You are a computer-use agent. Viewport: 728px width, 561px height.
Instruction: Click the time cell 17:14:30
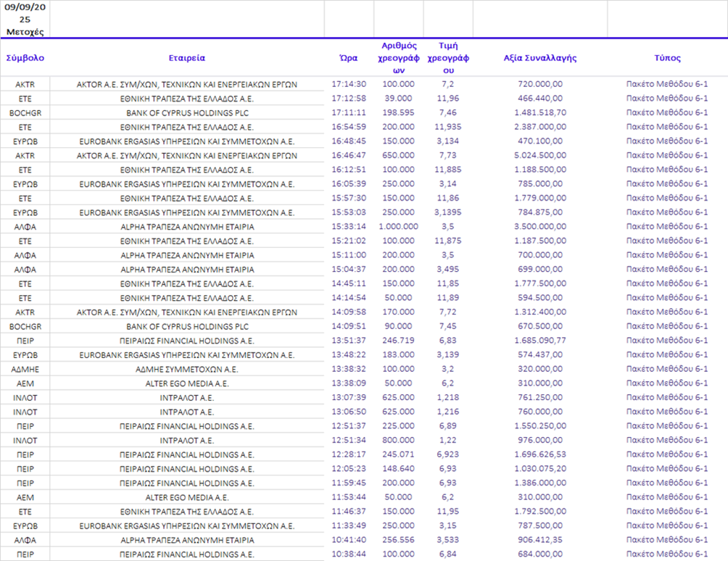[x=349, y=84]
